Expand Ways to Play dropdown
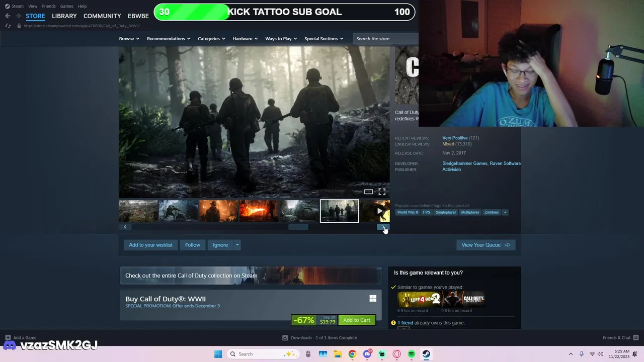The image size is (644, 362). click(x=281, y=39)
